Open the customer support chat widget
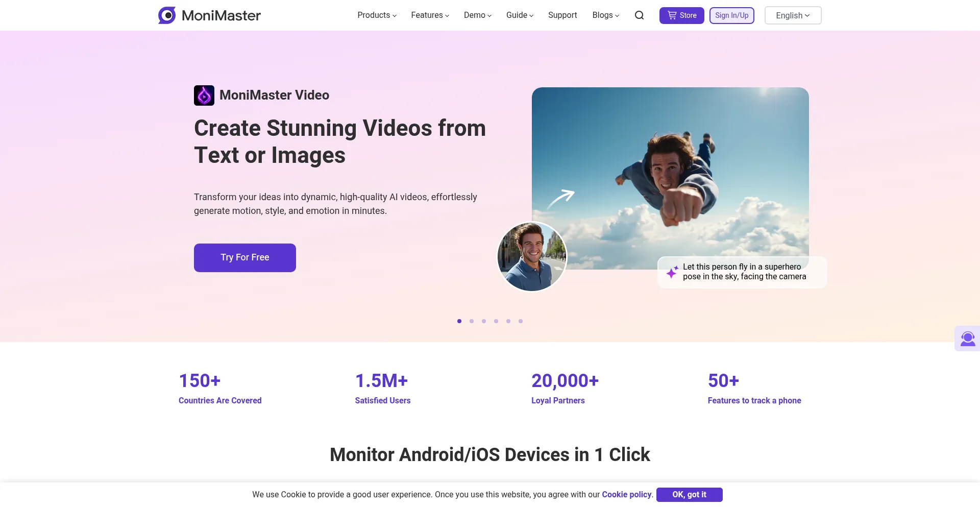Image resolution: width=980 pixels, height=507 pixels. tap(967, 339)
